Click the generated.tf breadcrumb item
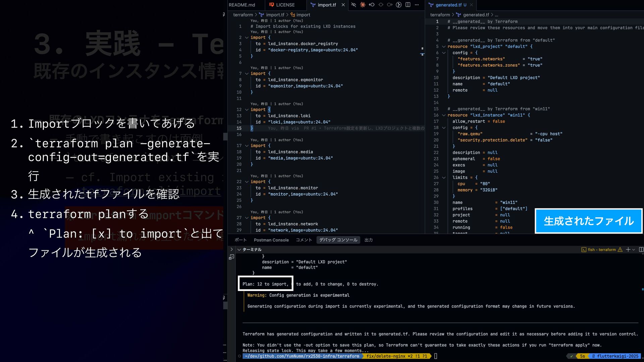 click(476, 15)
